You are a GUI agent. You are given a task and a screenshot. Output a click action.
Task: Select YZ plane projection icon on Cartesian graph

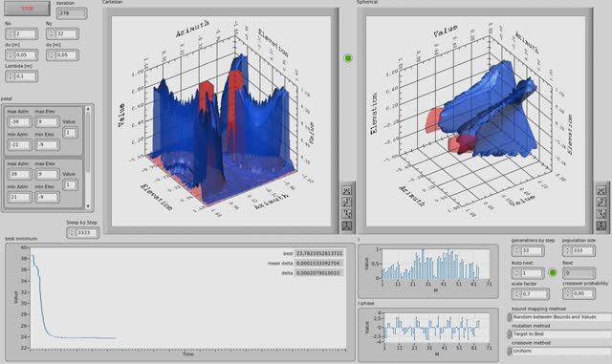346,214
